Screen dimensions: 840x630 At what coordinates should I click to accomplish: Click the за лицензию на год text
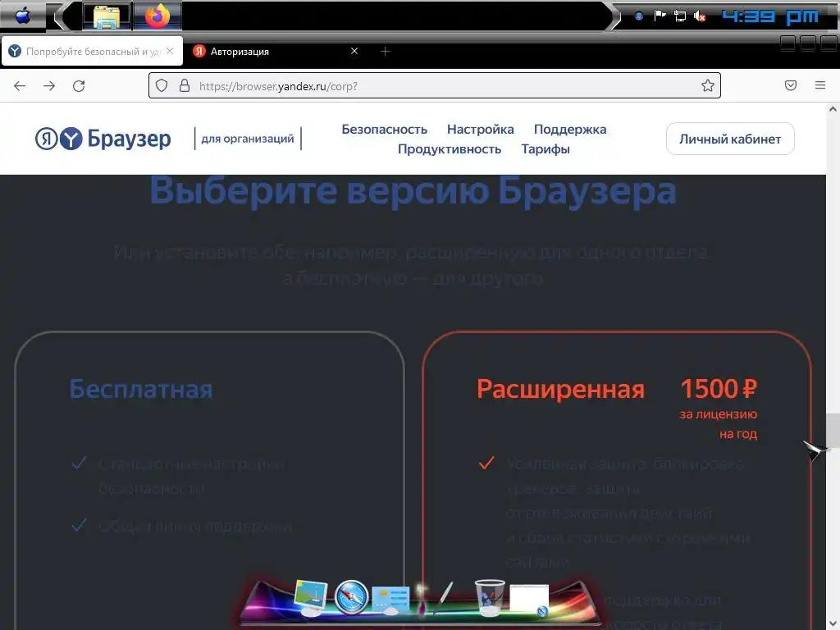tap(719, 424)
